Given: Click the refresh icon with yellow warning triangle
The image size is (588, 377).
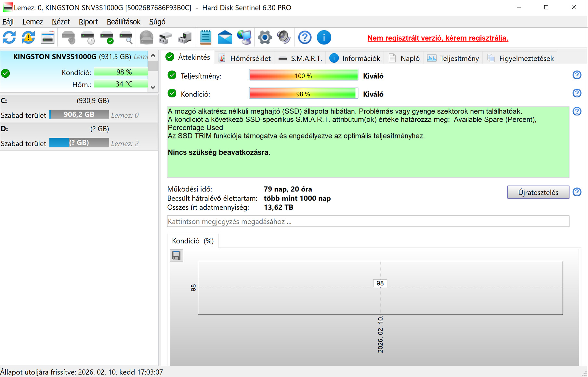Looking at the screenshot, I should tap(28, 37).
